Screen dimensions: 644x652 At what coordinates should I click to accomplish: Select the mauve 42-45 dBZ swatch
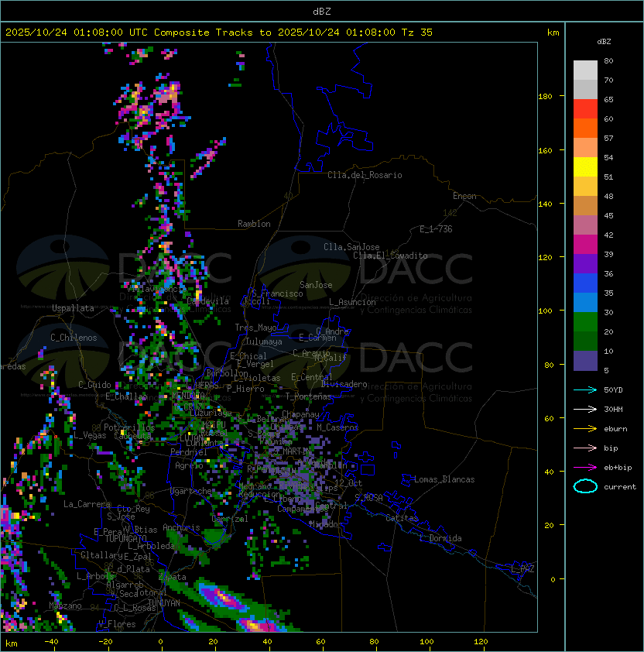coord(585,225)
